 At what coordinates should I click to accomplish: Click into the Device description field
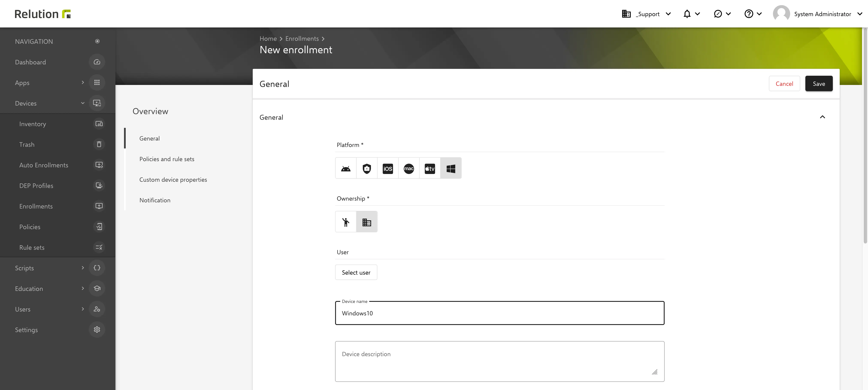499,361
